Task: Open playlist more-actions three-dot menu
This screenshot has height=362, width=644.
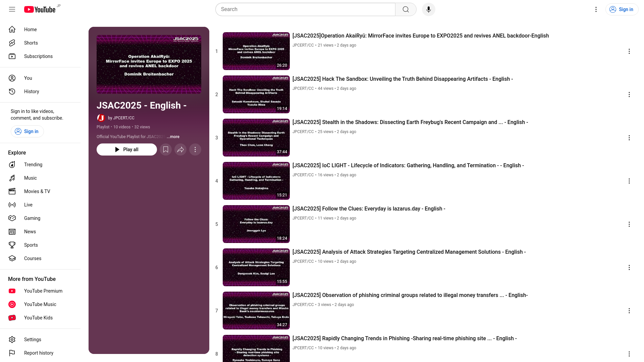Action: click(195, 149)
